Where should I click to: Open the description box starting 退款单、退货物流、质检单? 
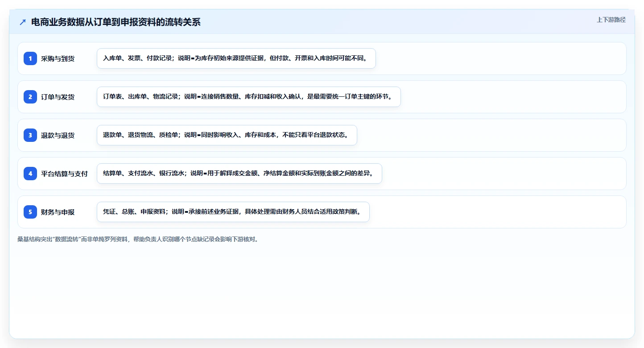227,135
